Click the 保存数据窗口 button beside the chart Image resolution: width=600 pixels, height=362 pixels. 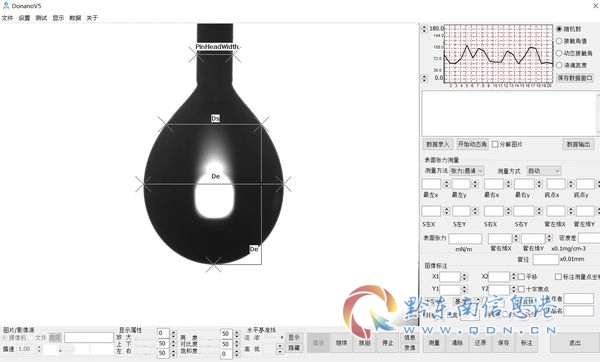[575, 78]
